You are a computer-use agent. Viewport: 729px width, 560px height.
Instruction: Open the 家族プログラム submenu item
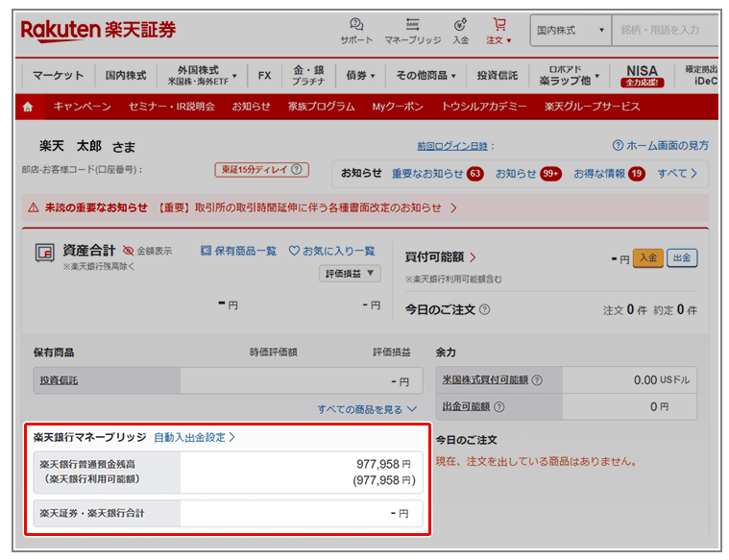(x=321, y=107)
